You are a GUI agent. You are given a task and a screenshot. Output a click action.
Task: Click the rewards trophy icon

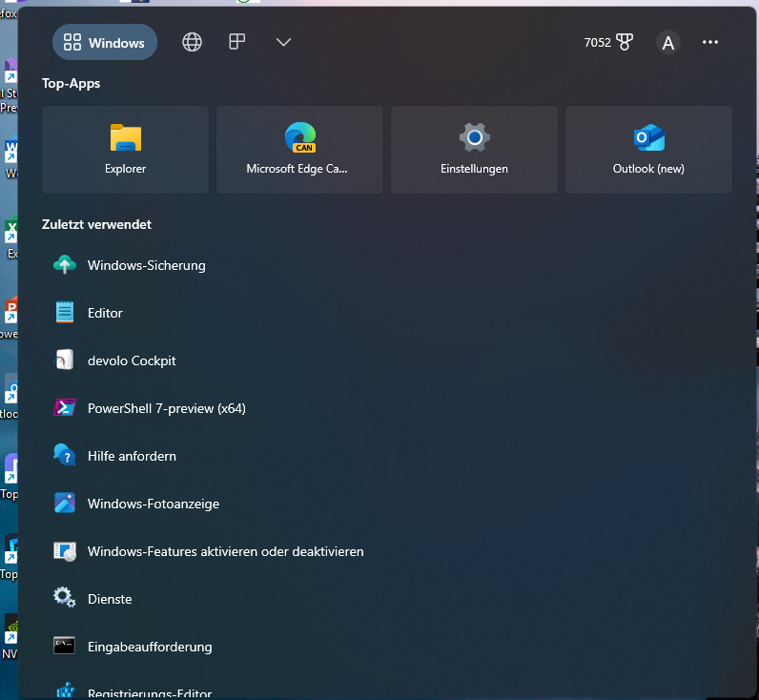tap(625, 42)
